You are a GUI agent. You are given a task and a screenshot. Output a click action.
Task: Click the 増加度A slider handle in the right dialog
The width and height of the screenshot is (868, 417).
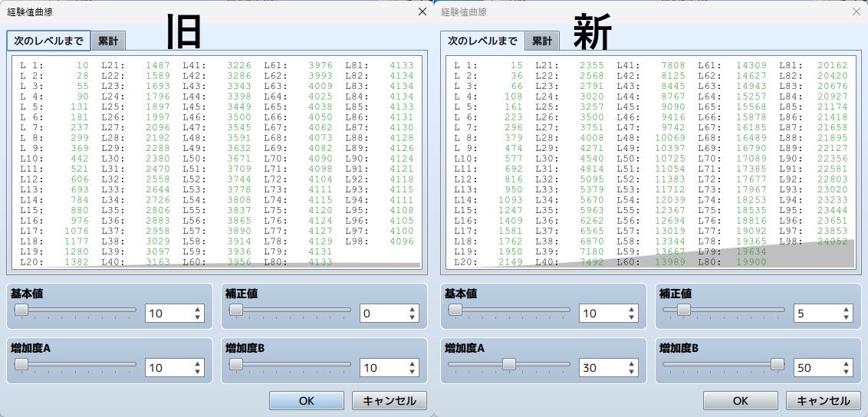(509, 364)
